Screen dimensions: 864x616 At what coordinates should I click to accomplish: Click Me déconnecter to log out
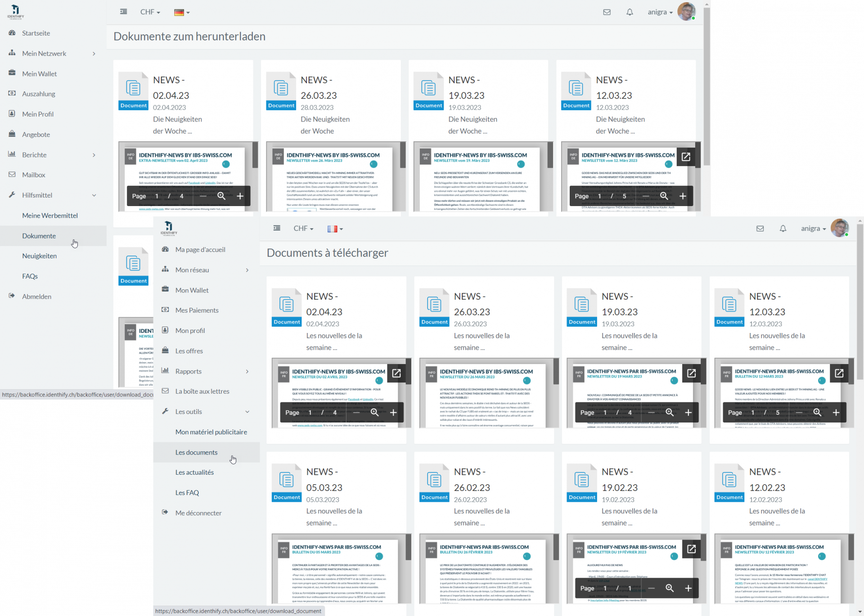click(x=198, y=513)
